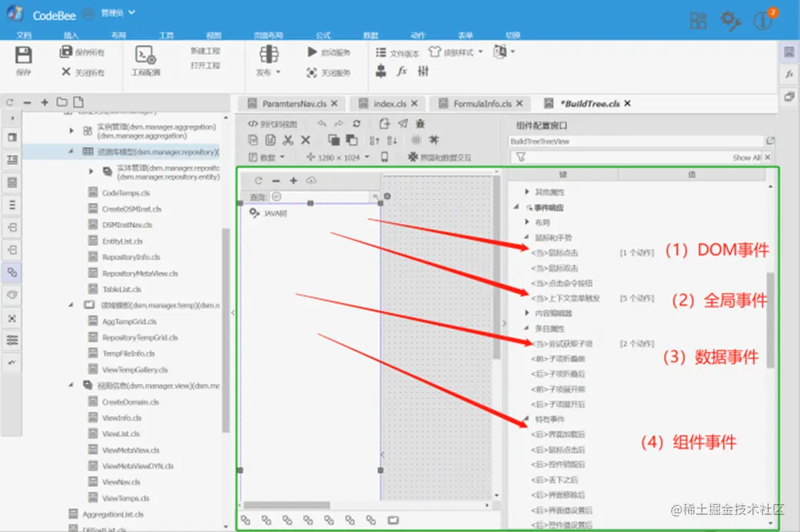This screenshot has width=800, height=532.
Task: Switch to the FormulaInfo.cls tab
Action: (481, 104)
